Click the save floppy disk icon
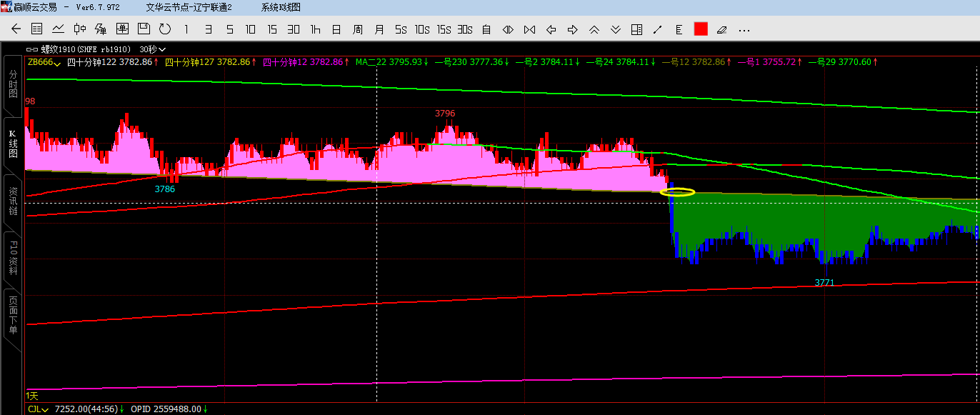 144,29
